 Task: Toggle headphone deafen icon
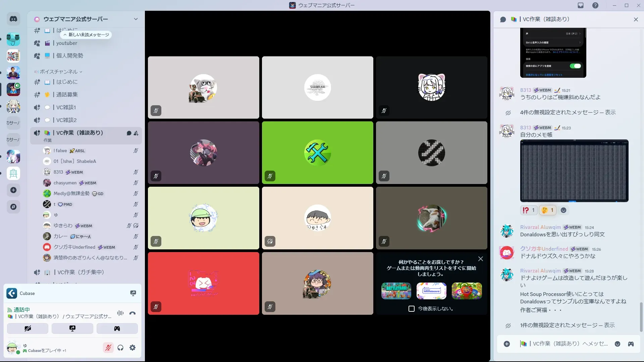[x=120, y=348]
